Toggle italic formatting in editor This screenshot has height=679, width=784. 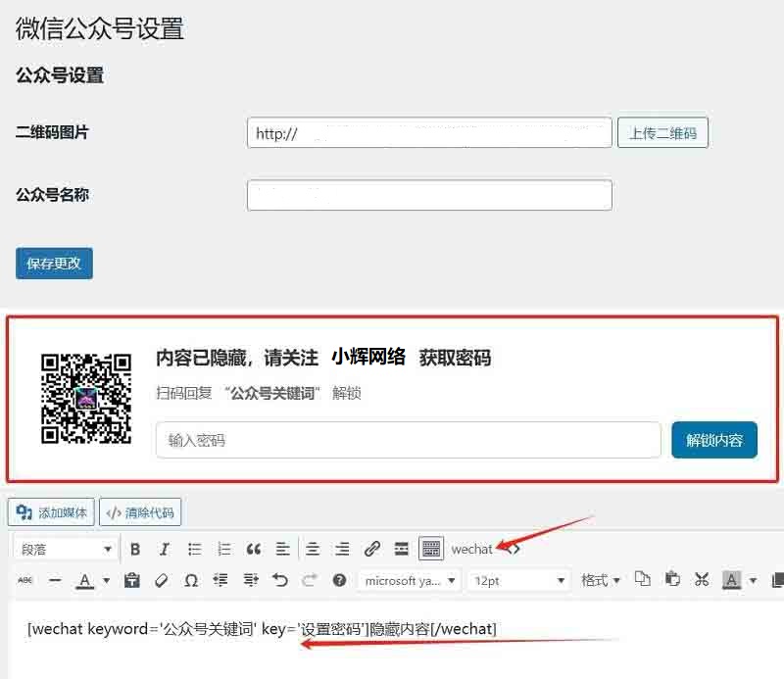pos(164,549)
